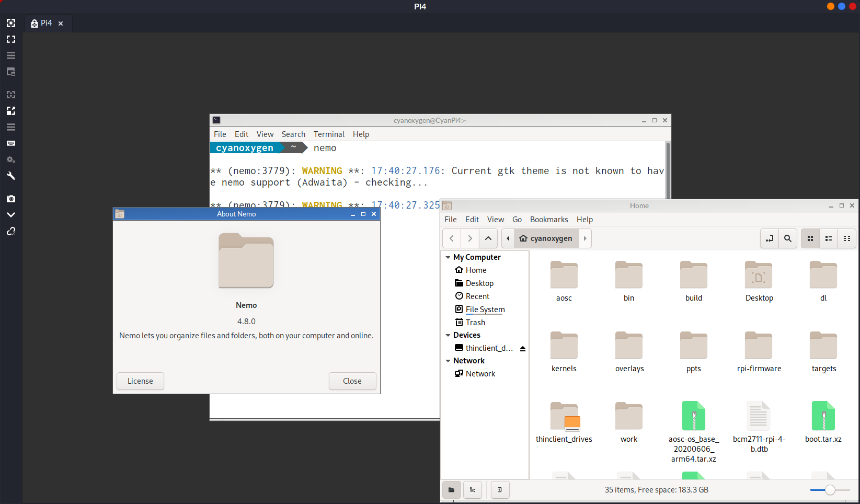The width and height of the screenshot is (860, 504).
Task: Open the wrench tools icon in sidebar
Action: tap(11, 176)
